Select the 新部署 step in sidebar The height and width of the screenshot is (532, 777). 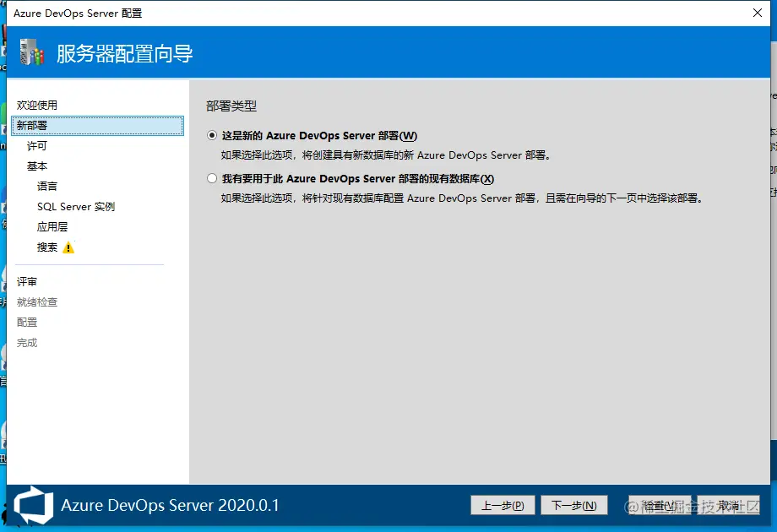click(x=98, y=125)
